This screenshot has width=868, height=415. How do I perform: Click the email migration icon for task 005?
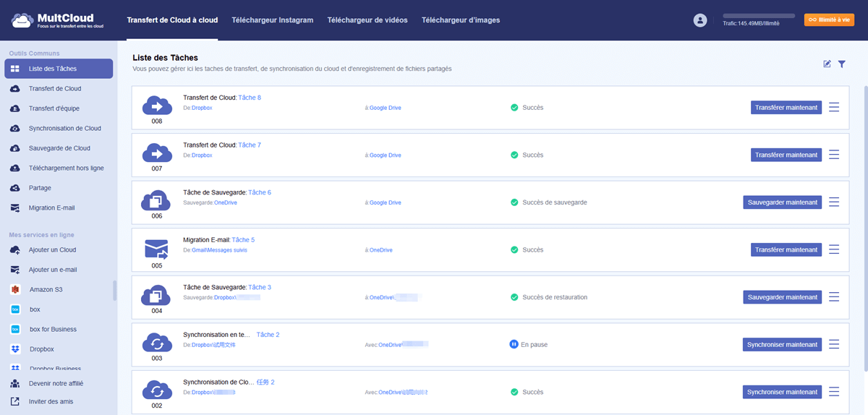157,249
